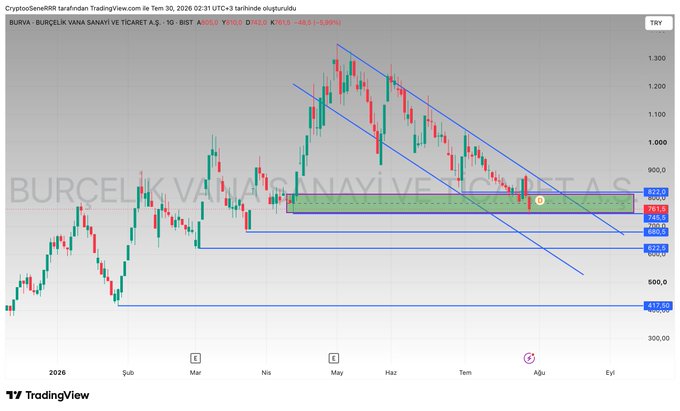Viewport: 680px width, 411px height.
Task: Click the 1.300 price axis label
Action: [x=657, y=58]
